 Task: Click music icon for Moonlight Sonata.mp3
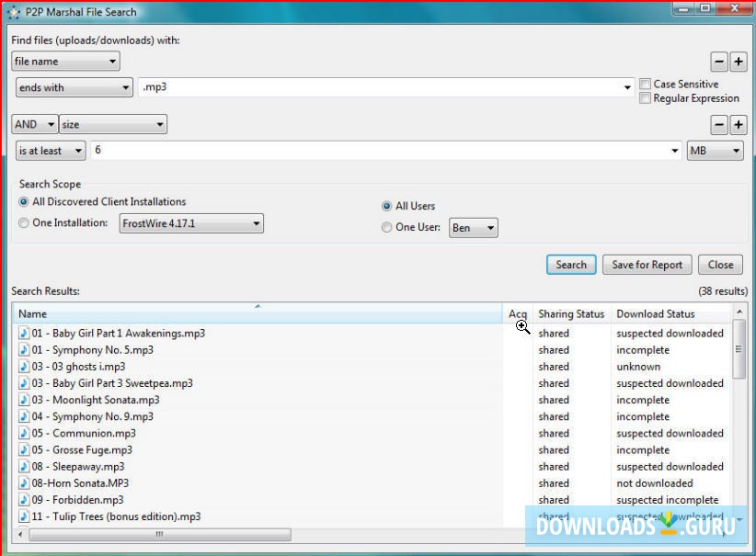pyautogui.click(x=24, y=400)
